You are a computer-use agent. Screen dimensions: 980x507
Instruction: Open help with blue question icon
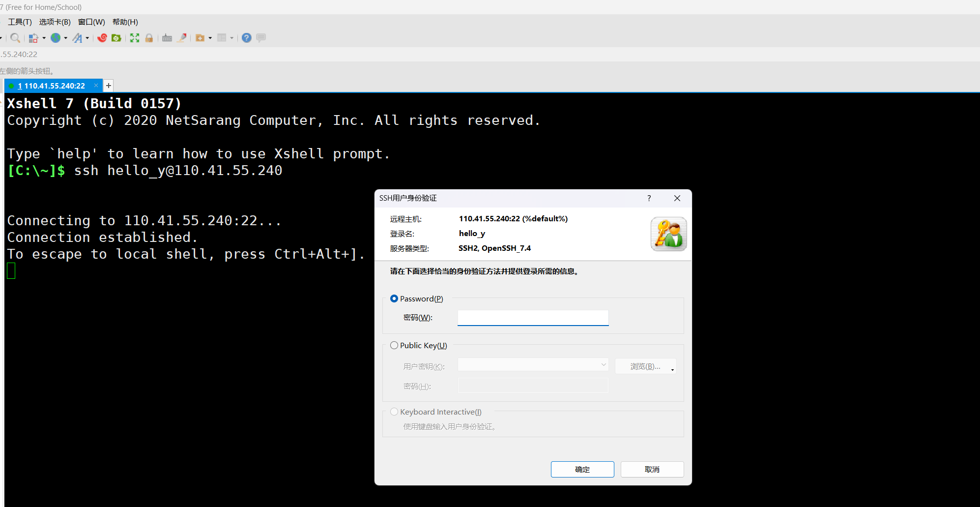(247, 38)
